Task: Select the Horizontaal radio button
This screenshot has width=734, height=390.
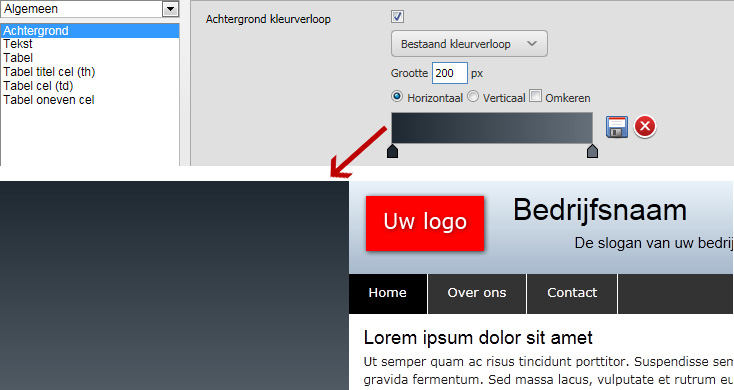Action: pos(397,96)
